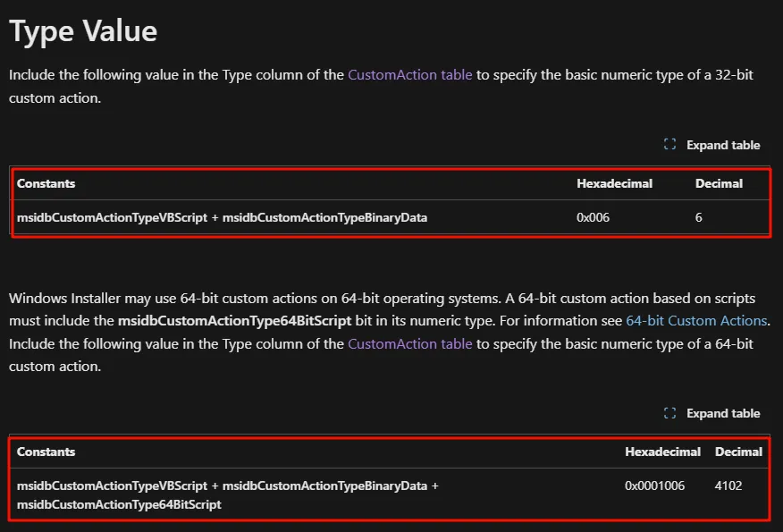
Task: Click the VBScript + BinaryData row in the first table
Action: click(x=222, y=217)
